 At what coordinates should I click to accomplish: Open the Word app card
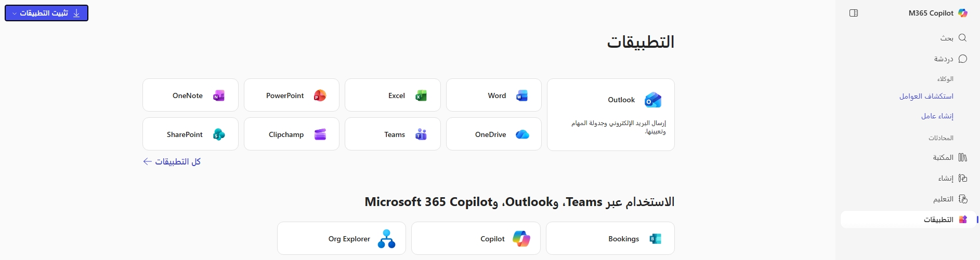click(494, 95)
